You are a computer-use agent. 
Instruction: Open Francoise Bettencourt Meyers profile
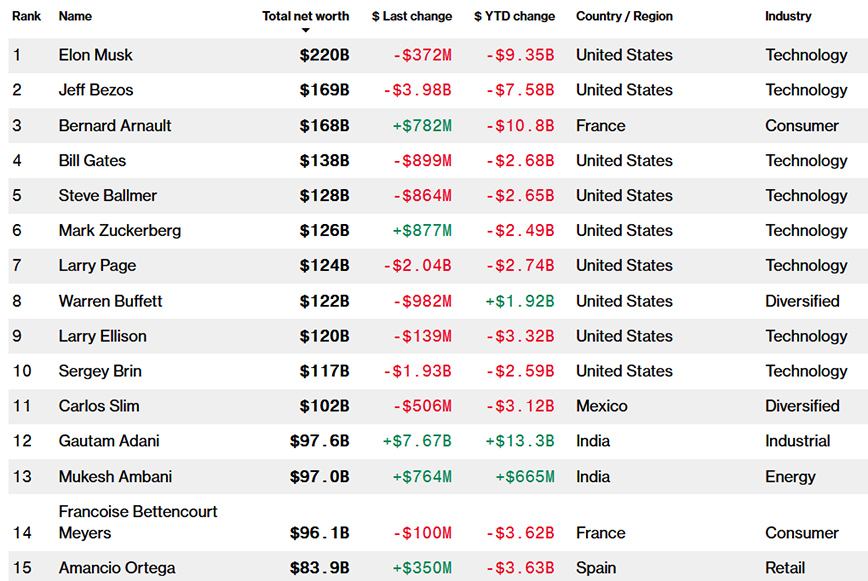click(138, 522)
